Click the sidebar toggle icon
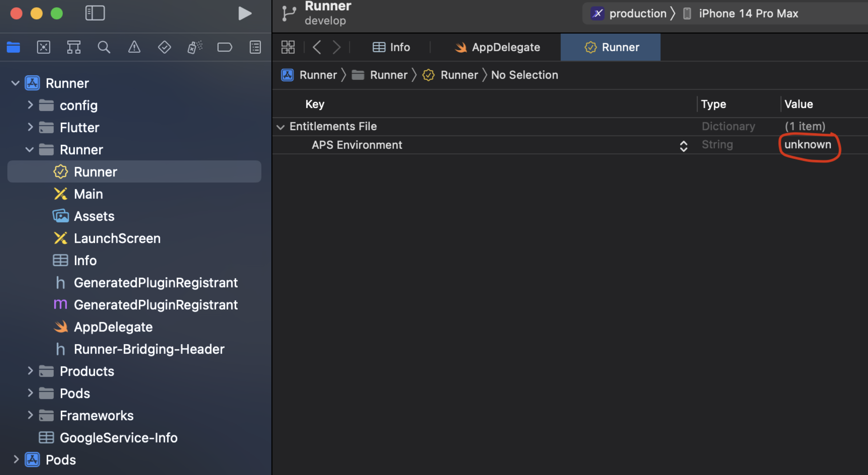The image size is (868, 475). click(95, 13)
